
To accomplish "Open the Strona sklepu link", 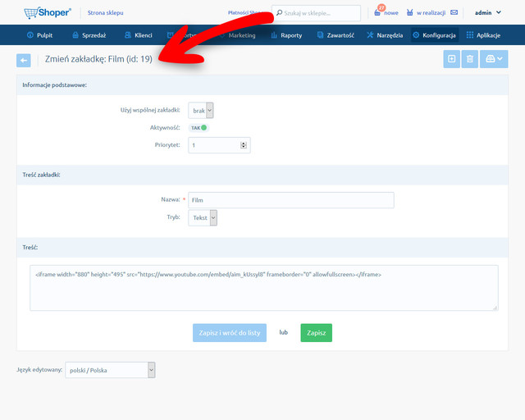I will click(105, 12).
